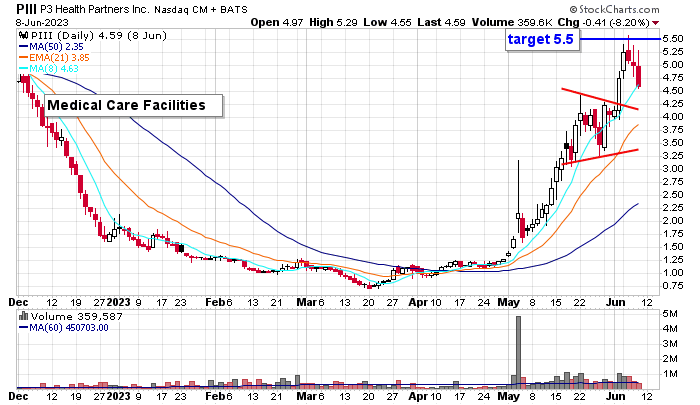Image resolution: width=700 pixels, height=405 pixels.
Task: Click the 3.00 price axis label
Action: coord(673,169)
